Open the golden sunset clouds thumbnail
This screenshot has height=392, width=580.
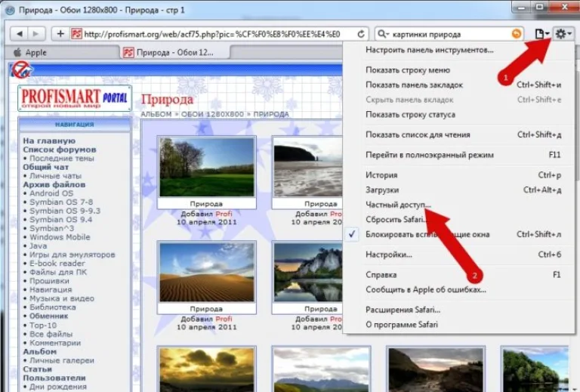(x=207, y=370)
